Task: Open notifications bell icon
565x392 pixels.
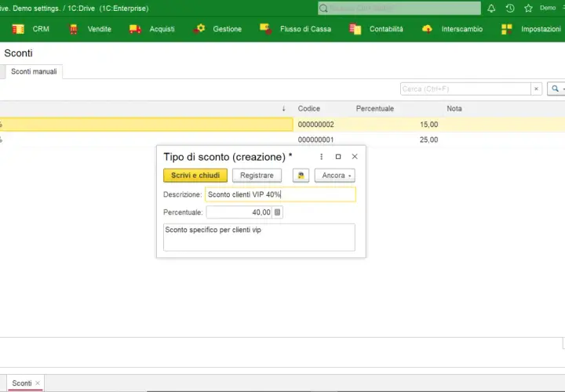Action: click(491, 9)
